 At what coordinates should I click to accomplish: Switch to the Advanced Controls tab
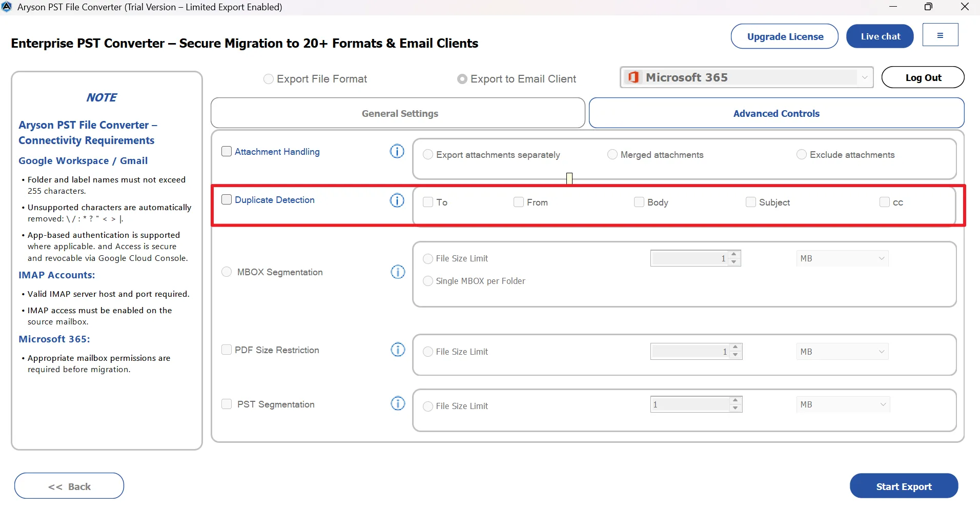777,113
